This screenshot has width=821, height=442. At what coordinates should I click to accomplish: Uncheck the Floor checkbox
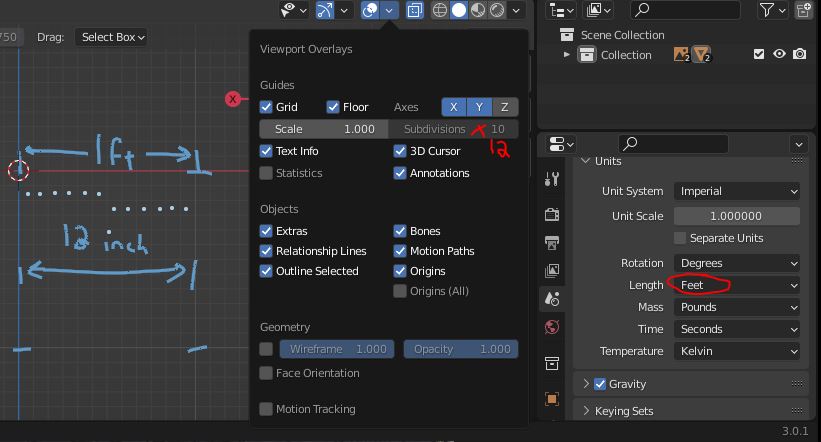[333, 107]
